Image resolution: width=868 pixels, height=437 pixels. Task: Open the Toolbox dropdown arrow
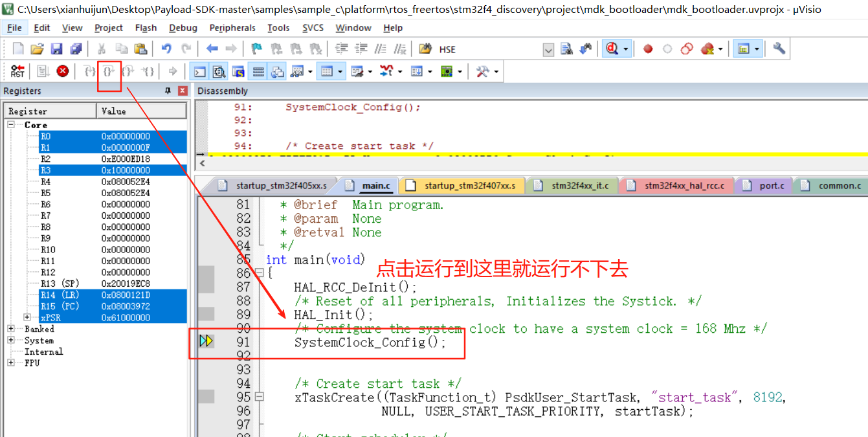(x=497, y=71)
